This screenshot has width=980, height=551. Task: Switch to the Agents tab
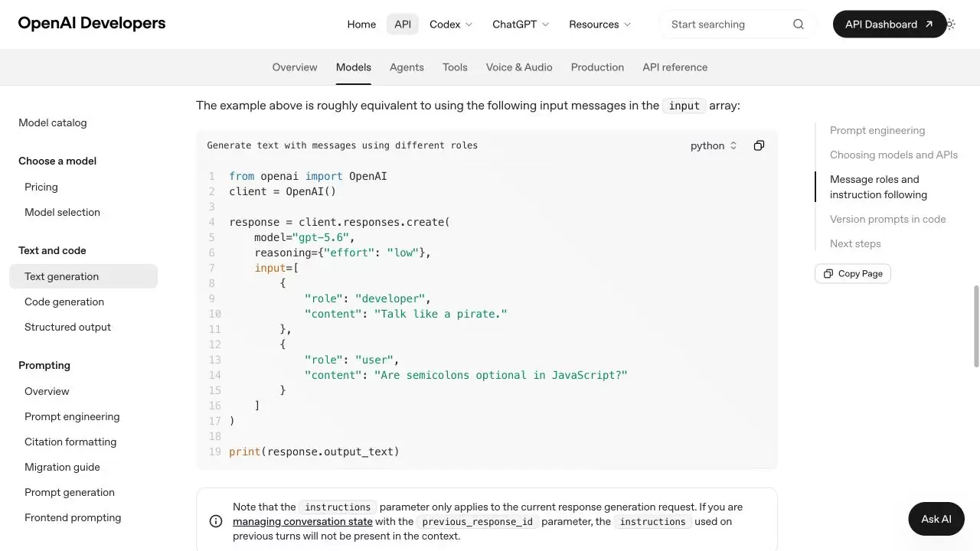407,67
